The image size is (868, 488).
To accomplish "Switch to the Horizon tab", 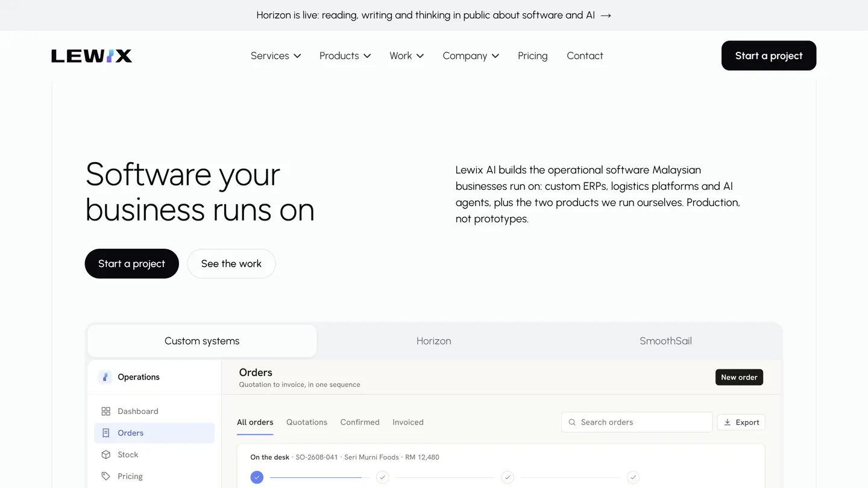I will [x=434, y=341].
